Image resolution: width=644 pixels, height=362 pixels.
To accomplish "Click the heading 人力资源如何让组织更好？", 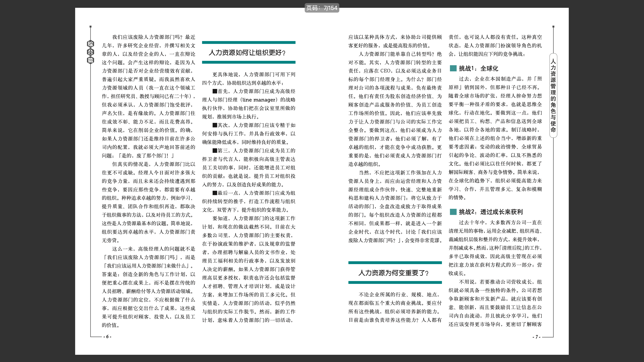I will [247, 53].
